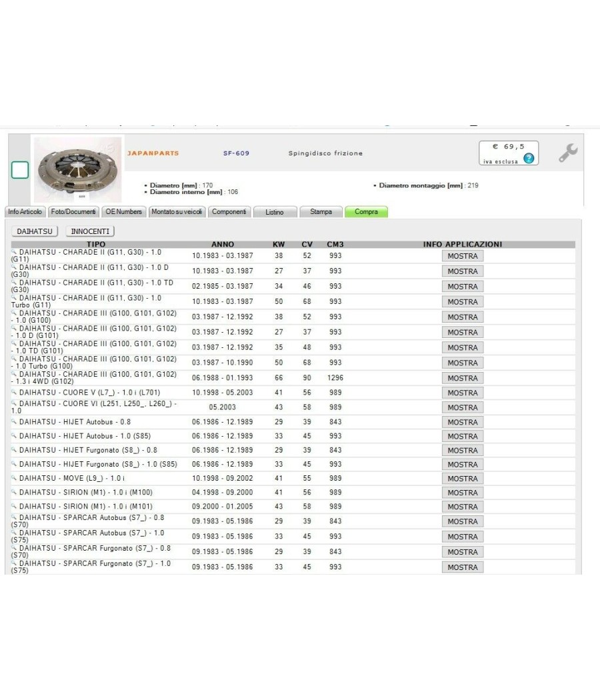Click magnifier icon for CHARADE II 1.0 D

(x=14, y=267)
